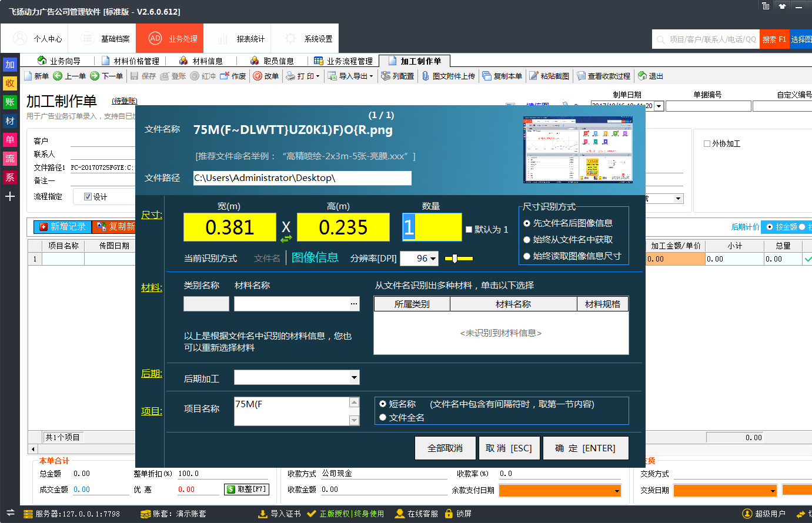Open the DPI resolution dropdown
This screenshot has width=812, height=523.
pyautogui.click(x=433, y=259)
